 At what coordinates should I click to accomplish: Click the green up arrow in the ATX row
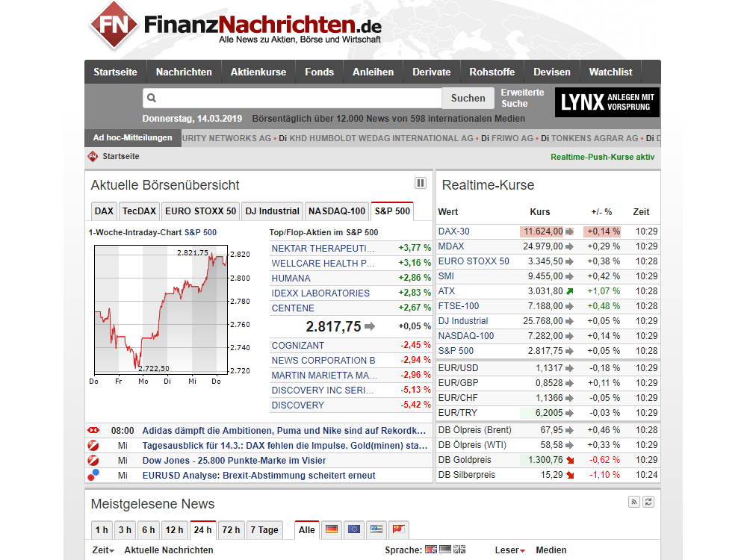(569, 291)
